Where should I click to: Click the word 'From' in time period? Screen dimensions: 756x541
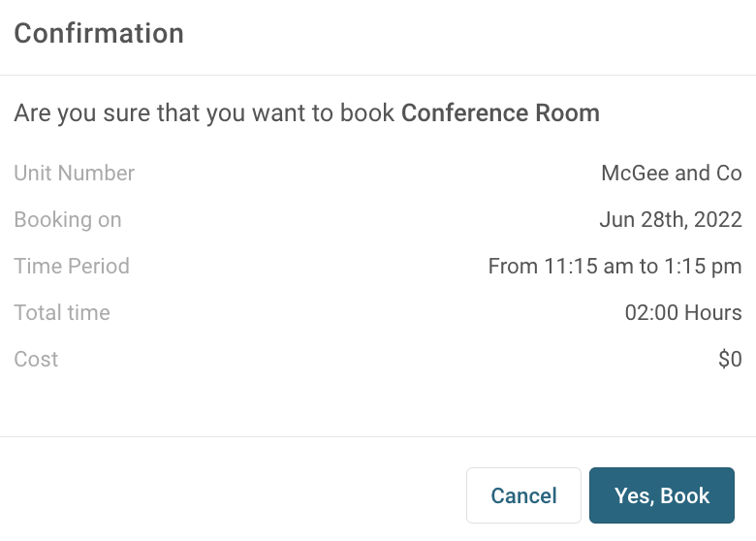point(513,267)
